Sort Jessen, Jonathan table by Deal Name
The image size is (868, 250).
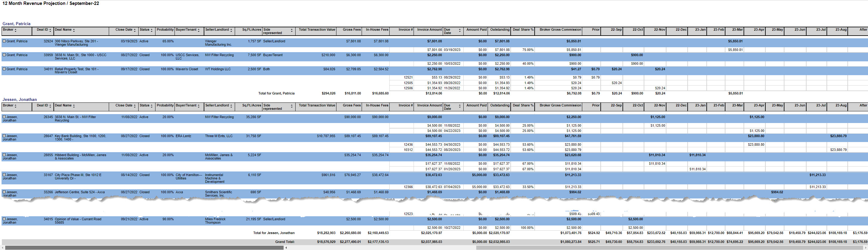pyautogui.click(x=74, y=106)
